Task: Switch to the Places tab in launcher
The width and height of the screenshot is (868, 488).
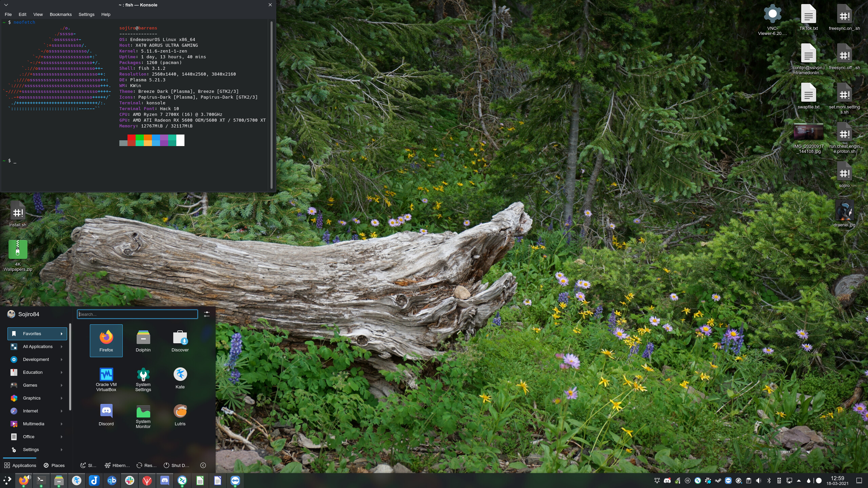Action: [54, 465]
